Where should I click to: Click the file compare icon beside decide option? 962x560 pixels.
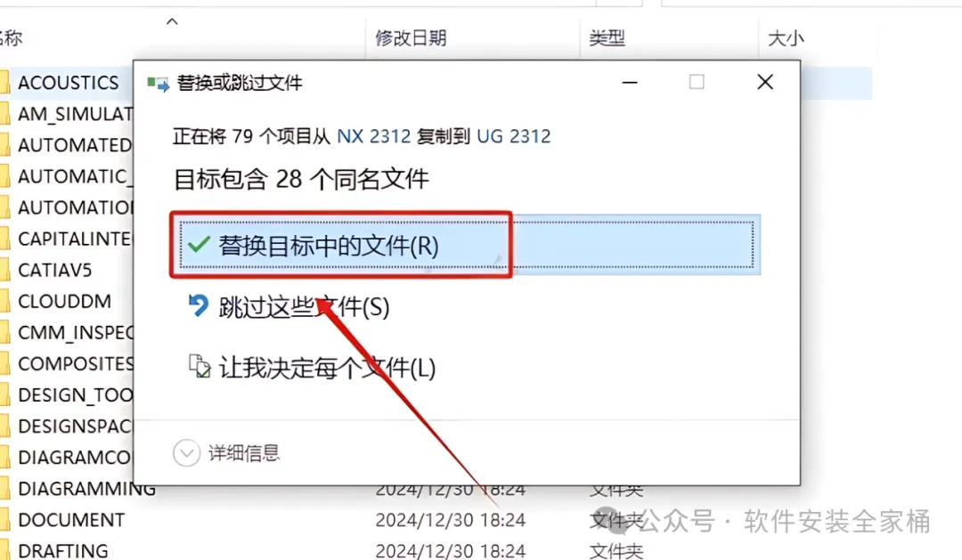(199, 366)
